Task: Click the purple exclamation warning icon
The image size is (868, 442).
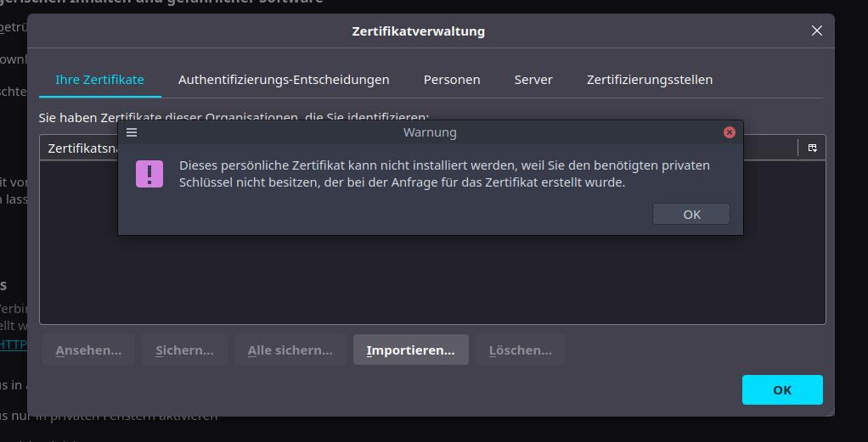Action: coord(149,174)
